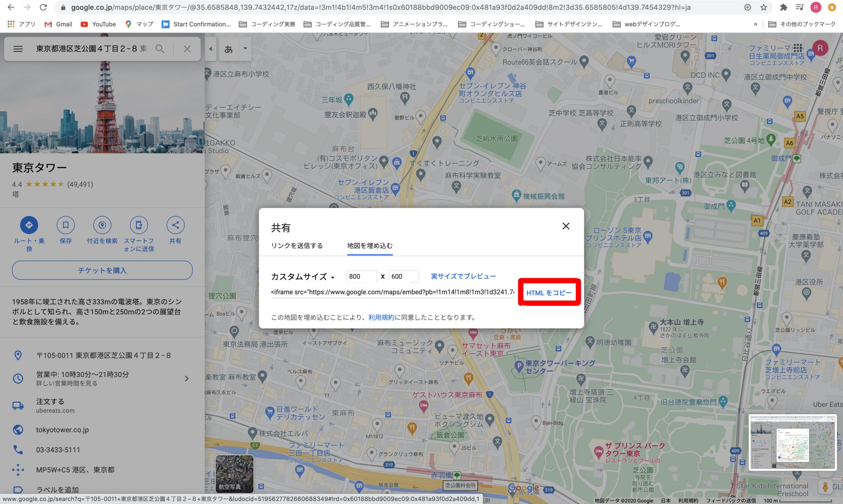The width and height of the screenshot is (843, 504).
Task: Click the Save (保存) bookmark icon
Action: pyautogui.click(x=66, y=225)
